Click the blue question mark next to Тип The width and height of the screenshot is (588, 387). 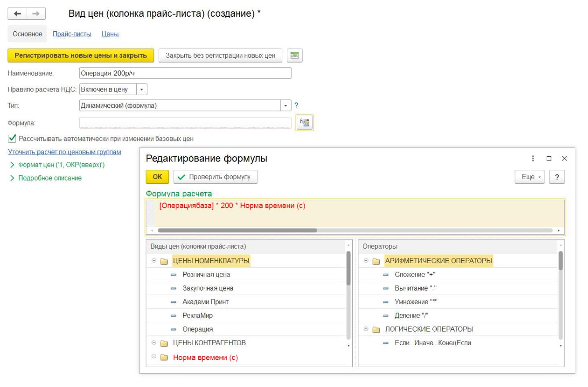tap(296, 105)
